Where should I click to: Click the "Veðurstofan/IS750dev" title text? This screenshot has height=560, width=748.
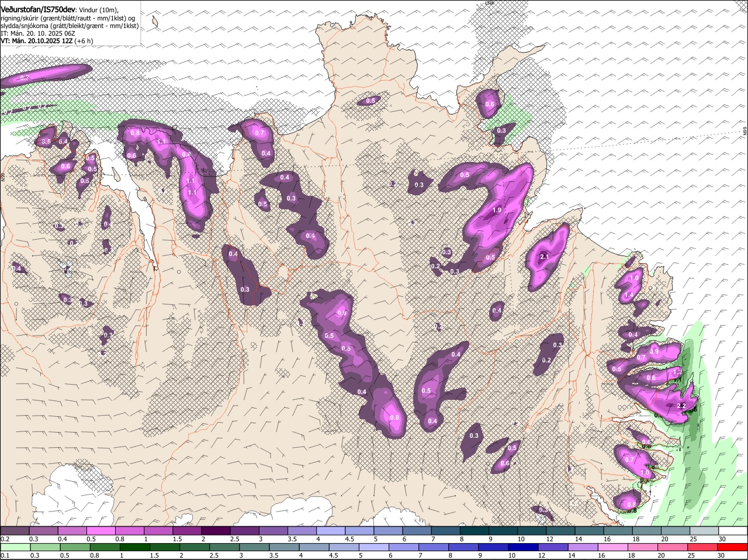[x=38, y=9]
